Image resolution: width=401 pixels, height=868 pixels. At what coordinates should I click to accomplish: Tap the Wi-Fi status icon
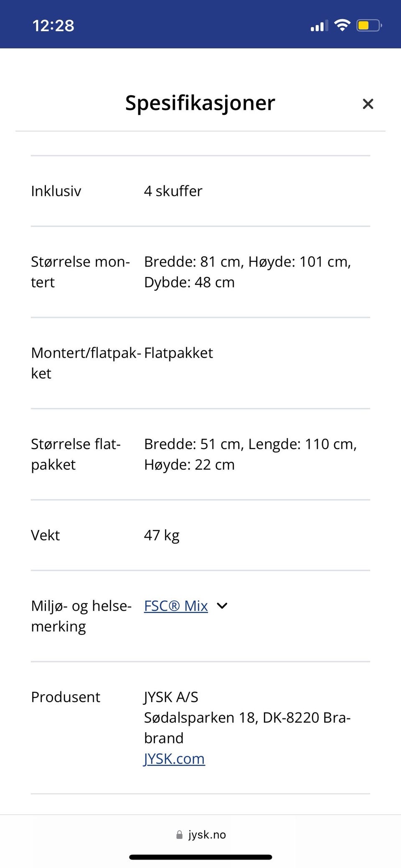(342, 25)
